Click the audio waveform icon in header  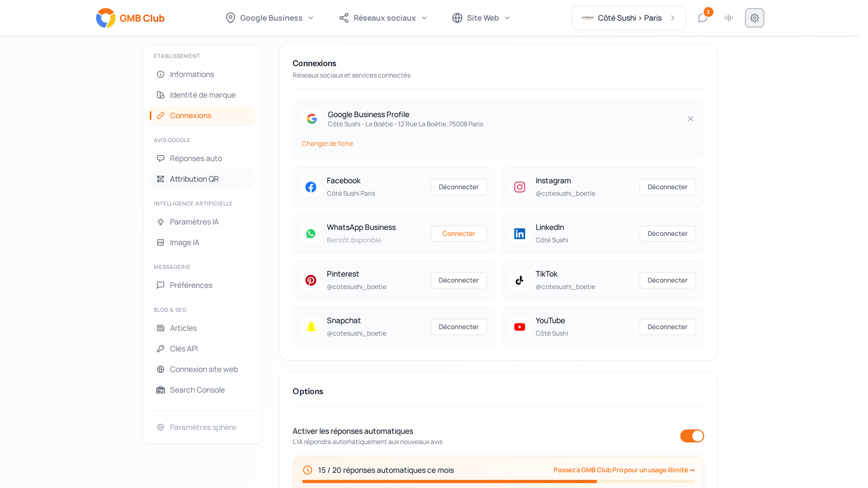coord(729,18)
